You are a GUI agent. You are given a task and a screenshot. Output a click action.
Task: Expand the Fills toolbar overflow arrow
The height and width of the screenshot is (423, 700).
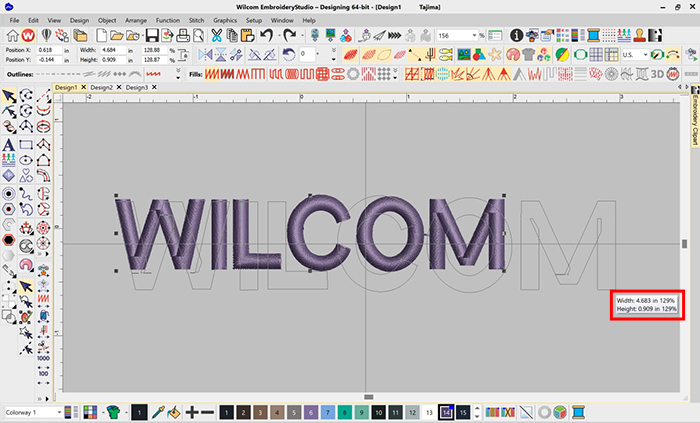point(396,74)
